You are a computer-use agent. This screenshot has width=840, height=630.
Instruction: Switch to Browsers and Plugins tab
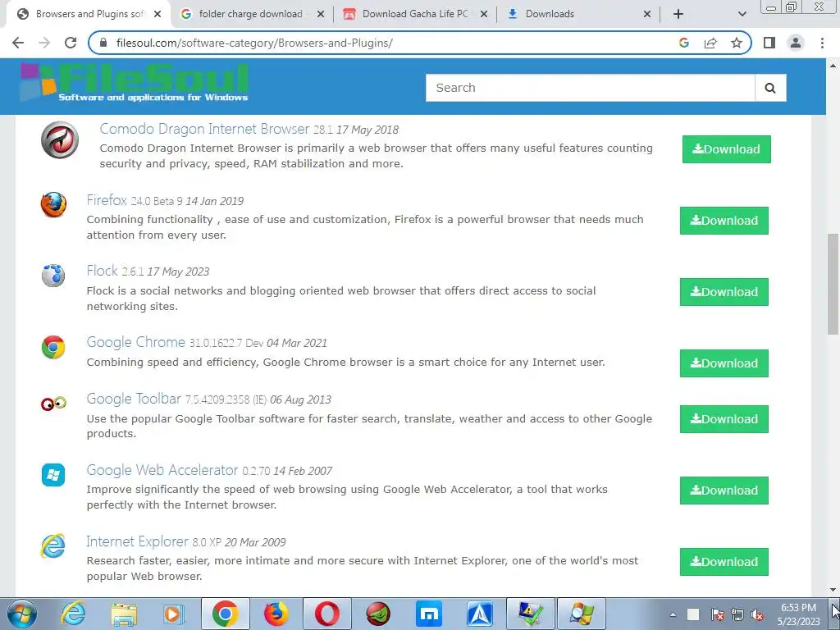click(90, 14)
